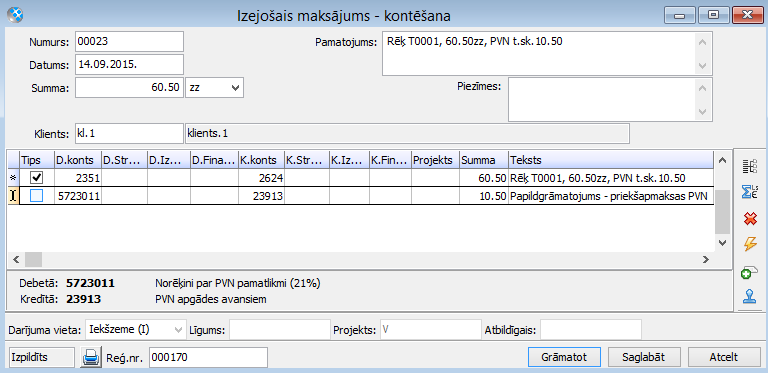Click the Numurs field with 00023
This screenshot has height=373, width=768.
[129, 42]
